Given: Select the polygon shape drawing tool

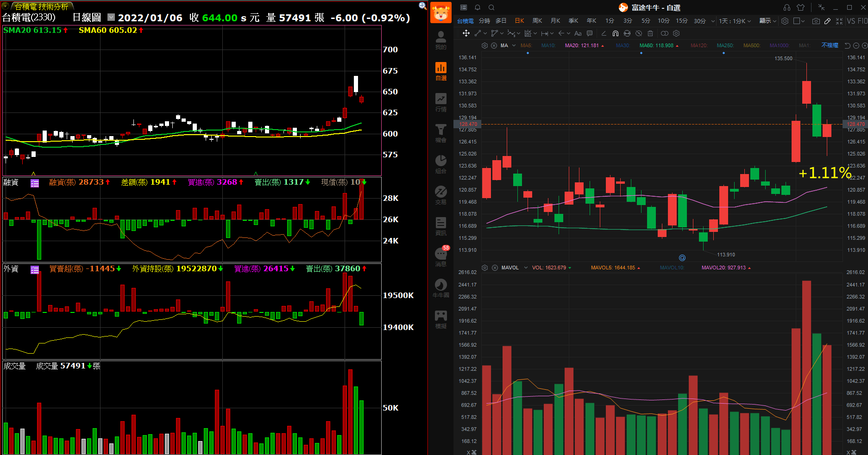Looking at the screenshot, I should pos(494,33).
